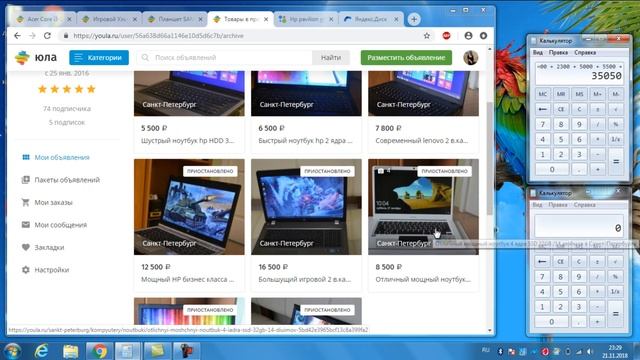Click the Современный lenovo listing title
The width and height of the screenshot is (640, 360).
tap(422, 141)
